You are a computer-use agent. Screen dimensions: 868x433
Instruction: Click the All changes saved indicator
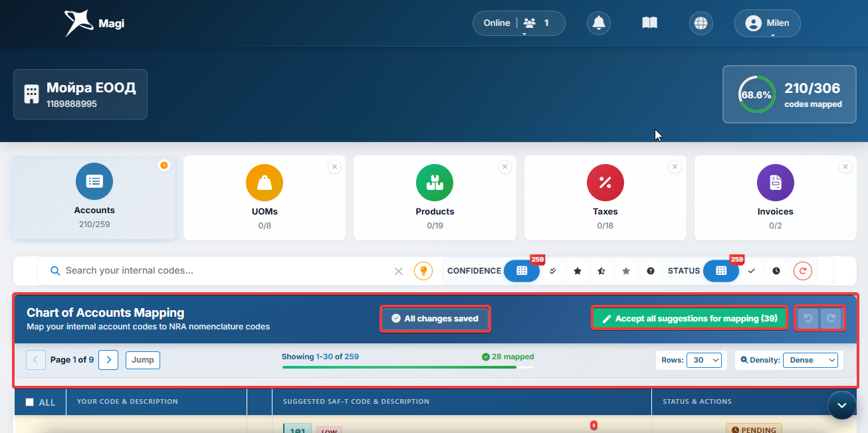[x=435, y=319]
